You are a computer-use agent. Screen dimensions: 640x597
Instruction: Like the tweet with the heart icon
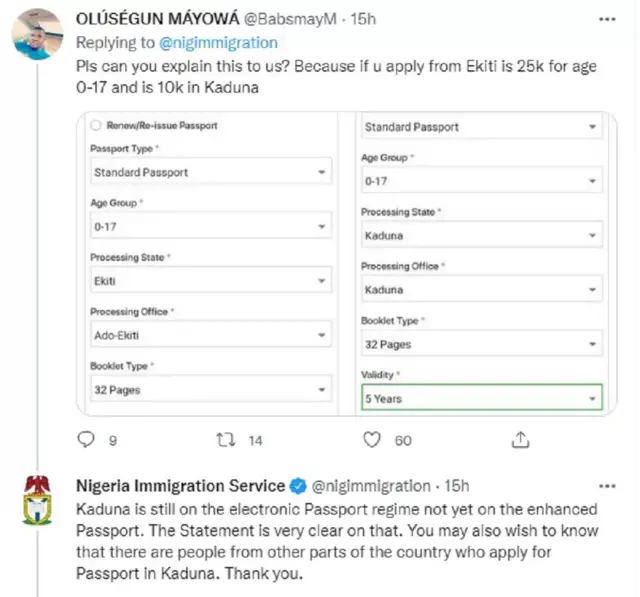click(x=372, y=439)
